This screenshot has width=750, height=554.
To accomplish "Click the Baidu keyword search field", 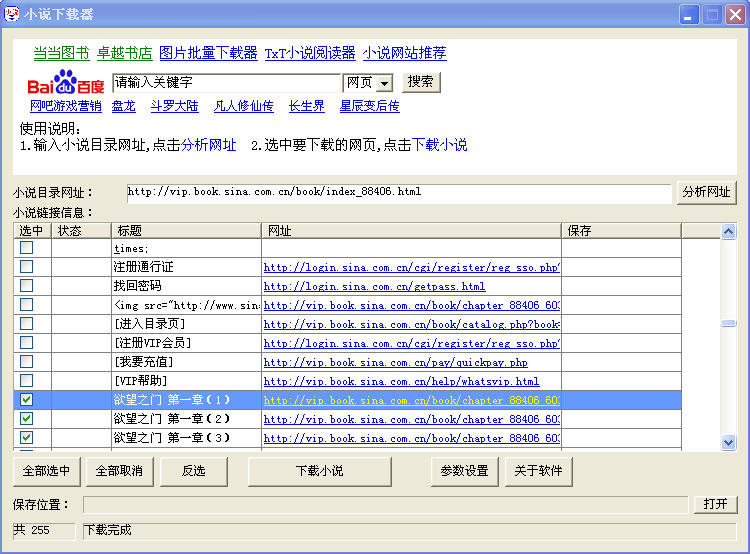I will click(226, 83).
